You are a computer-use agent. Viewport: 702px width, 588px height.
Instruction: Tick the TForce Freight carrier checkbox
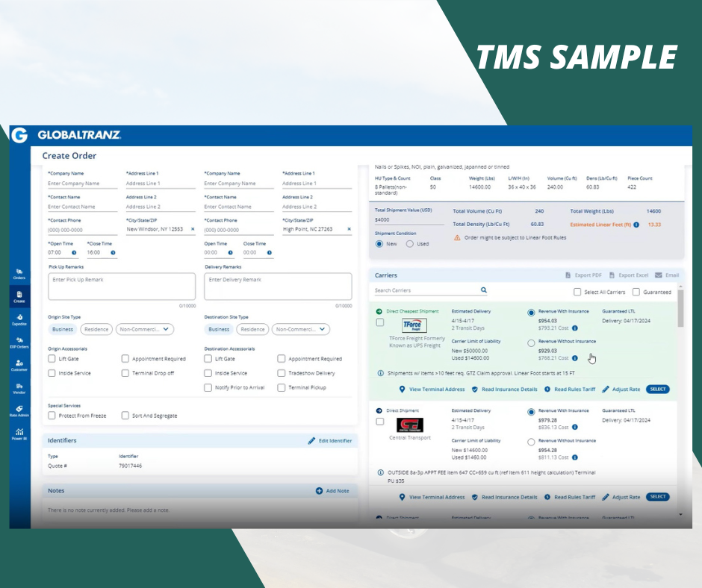tap(380, 322)
